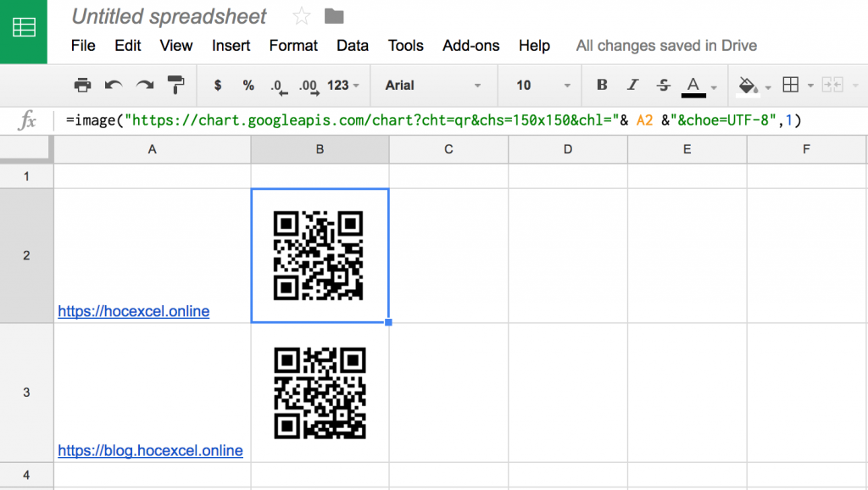The height and width of the screenshot is (490, 868).
Task: Undo the last action
Action: (x=114, y=86)
